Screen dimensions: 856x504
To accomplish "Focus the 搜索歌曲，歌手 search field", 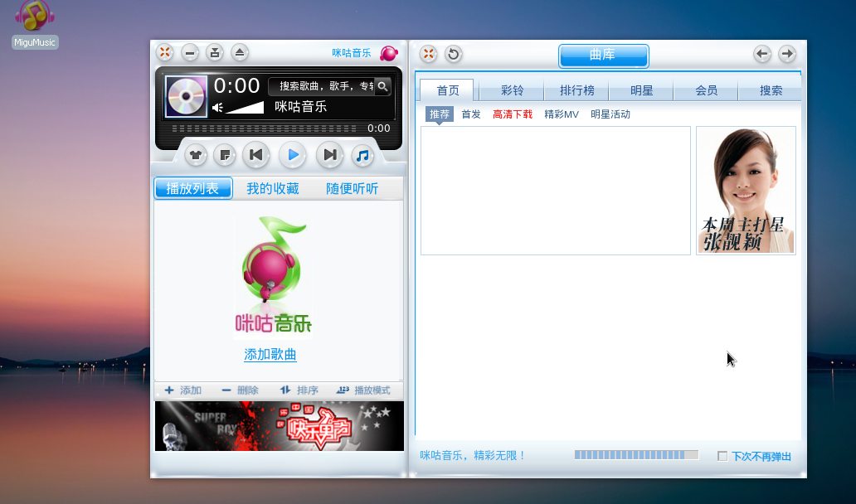I will pyautogui.click(x=322, y=86).
